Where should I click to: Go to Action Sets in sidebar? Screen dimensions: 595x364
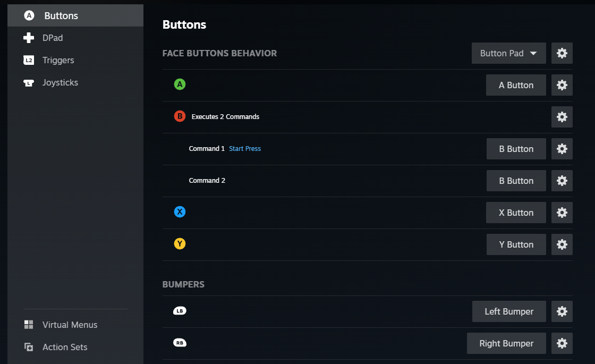coord(65,347)
